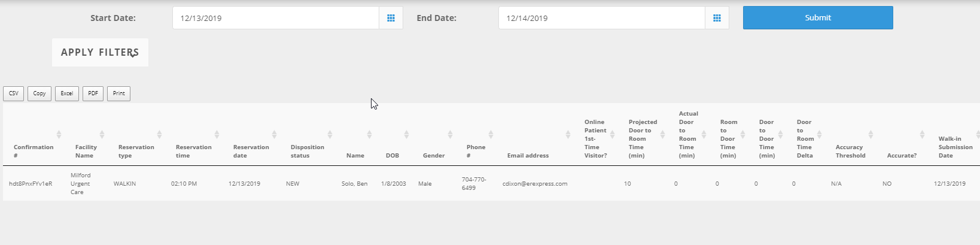
Task: Sort by Email address column arrows
Action: pyautogui.click(x=568, y=134)
